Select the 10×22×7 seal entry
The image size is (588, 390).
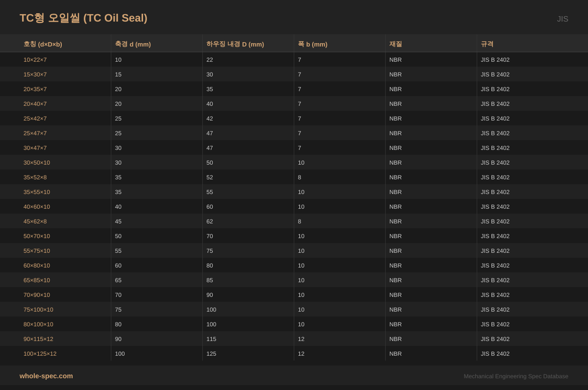point(35,60)
